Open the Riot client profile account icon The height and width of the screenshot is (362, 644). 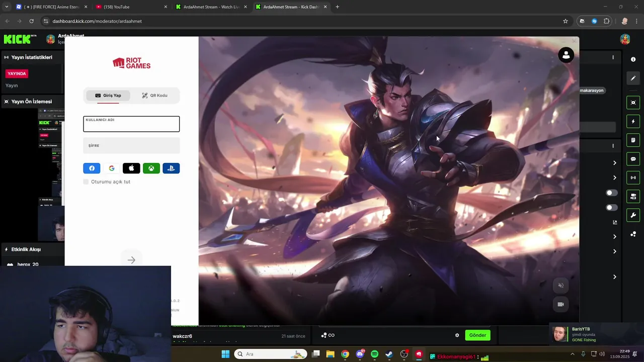pos(566,55)
